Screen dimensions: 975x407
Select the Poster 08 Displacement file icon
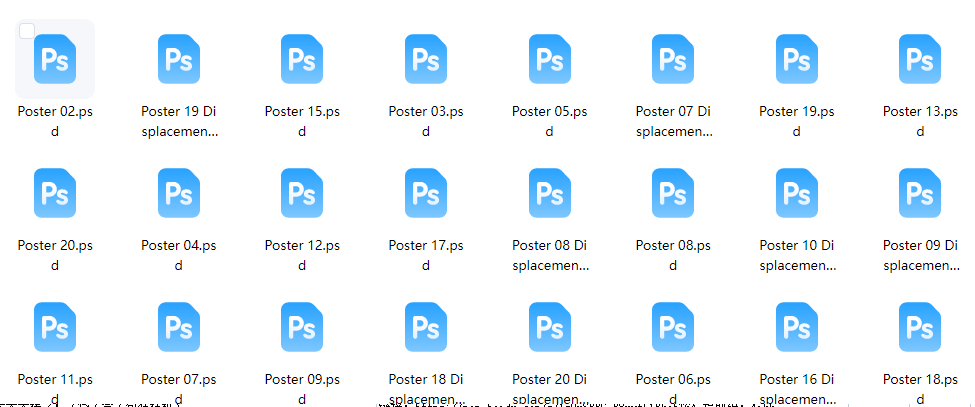point(550,193)
